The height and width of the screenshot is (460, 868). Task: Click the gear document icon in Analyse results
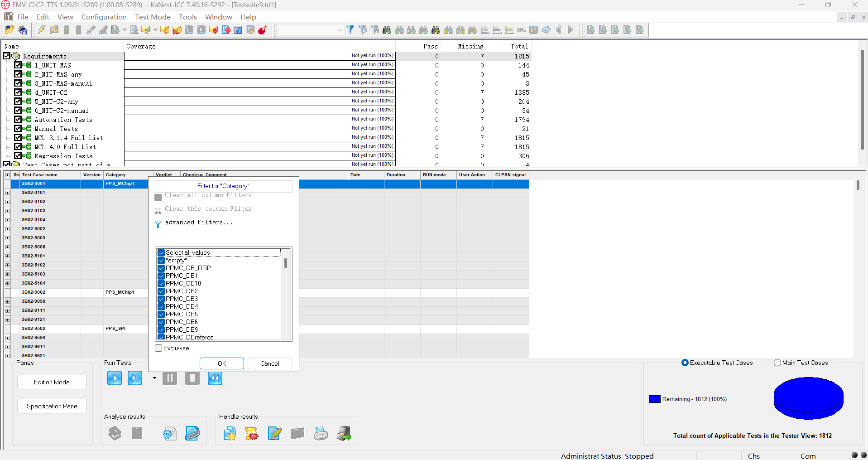point(169,433)
